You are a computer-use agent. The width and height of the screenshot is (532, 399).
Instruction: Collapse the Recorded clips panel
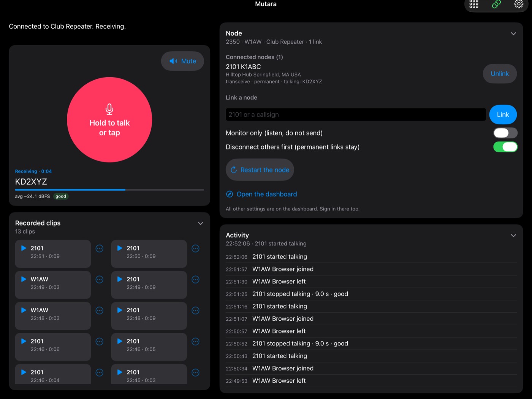tap(201, 223)
